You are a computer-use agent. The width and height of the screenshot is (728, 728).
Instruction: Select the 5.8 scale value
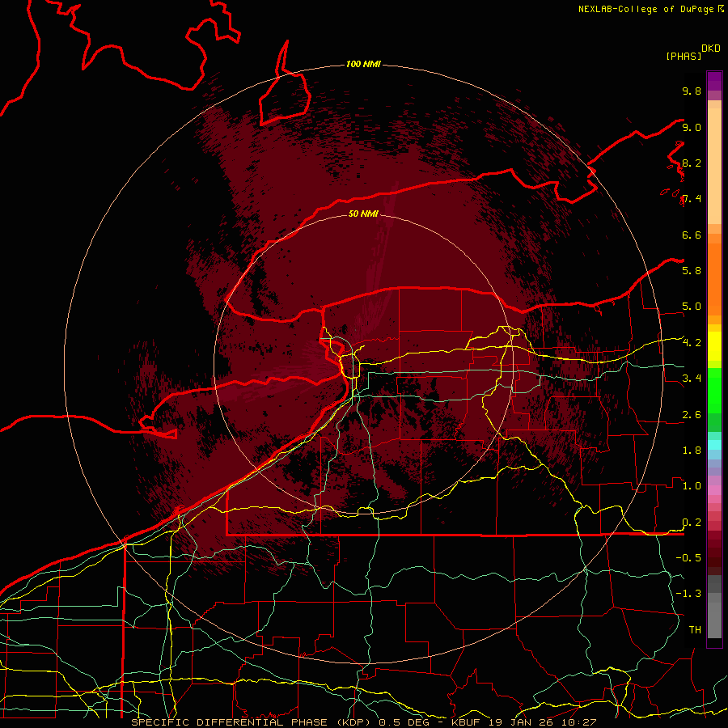click(692, 271)
